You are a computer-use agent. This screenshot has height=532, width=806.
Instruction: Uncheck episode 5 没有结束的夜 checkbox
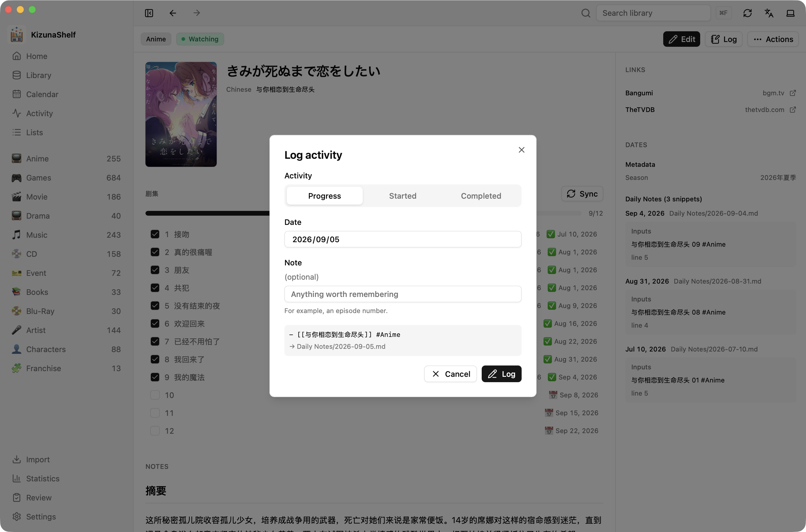155,306
